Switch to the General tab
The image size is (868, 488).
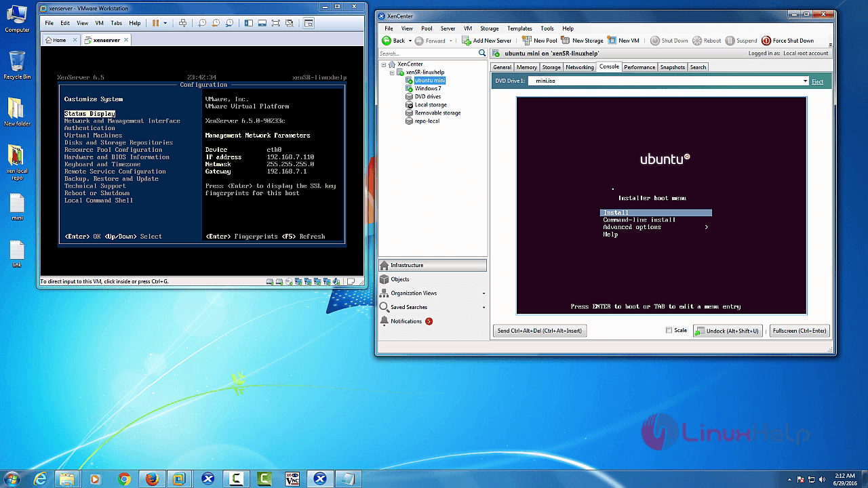point(502,67)
